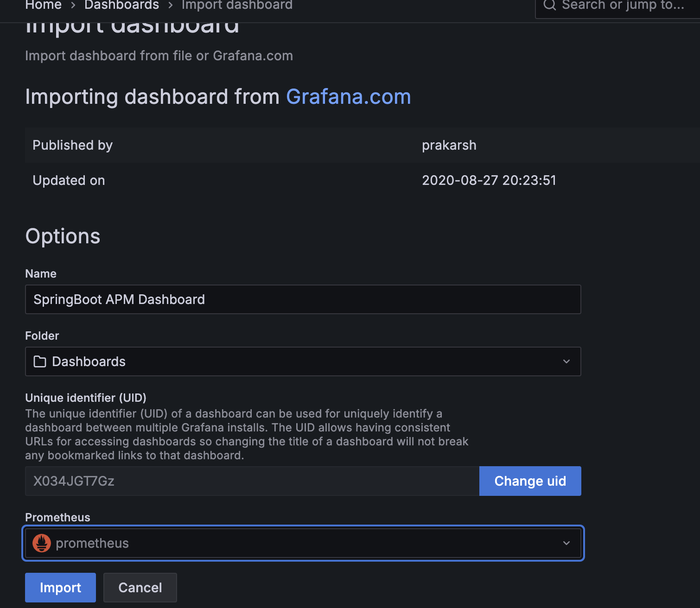700x608 pixels.
Task: Cancel the dashboard import
Action: (140, 587)
